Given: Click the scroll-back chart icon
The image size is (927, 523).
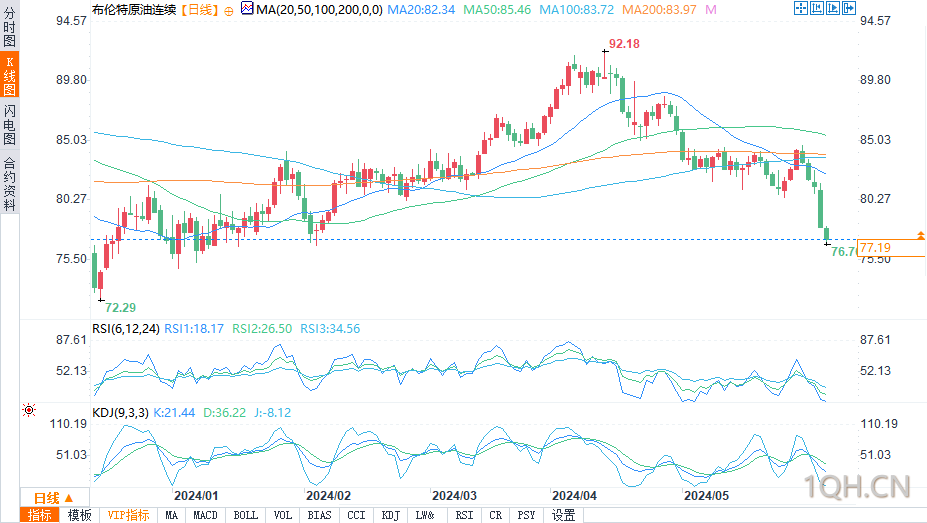Looking at the screenshot, I should (x=817, y=8).
